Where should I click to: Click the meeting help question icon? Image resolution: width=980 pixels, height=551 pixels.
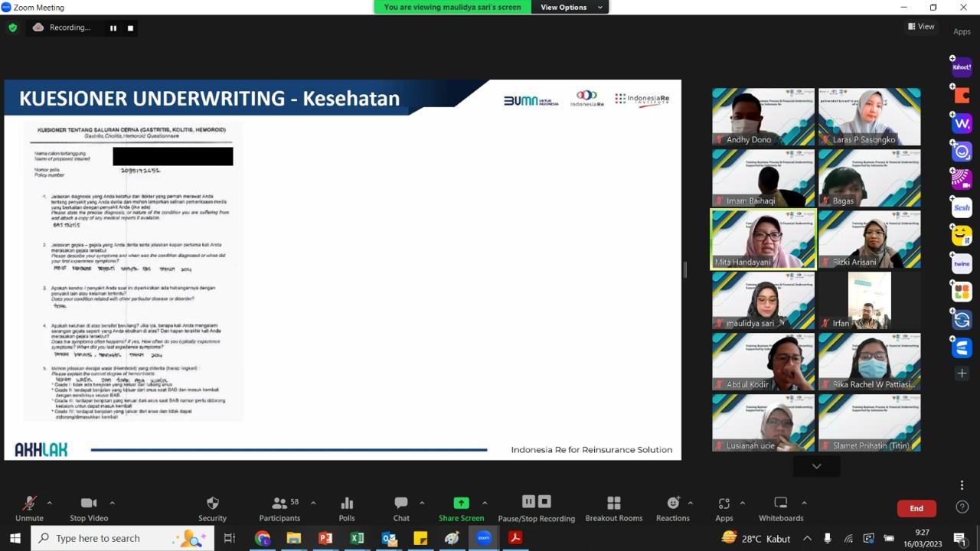point(962,507)
